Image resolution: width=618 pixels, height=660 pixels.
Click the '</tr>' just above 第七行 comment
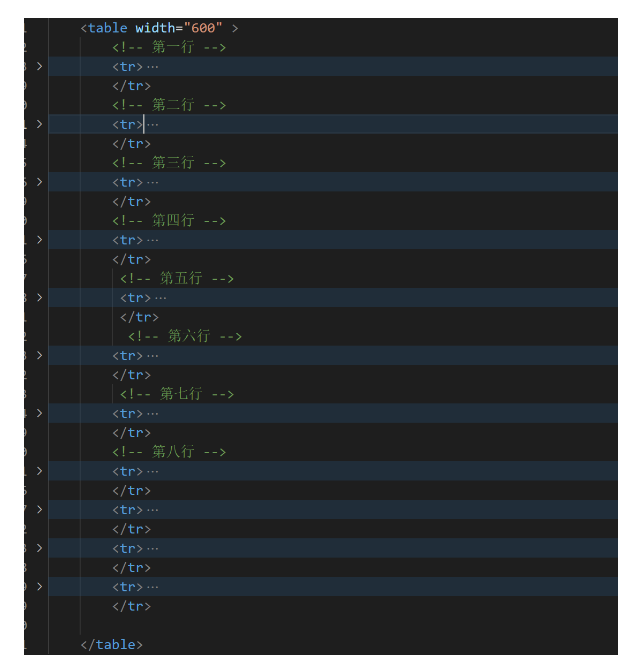(x=131, y=375)
